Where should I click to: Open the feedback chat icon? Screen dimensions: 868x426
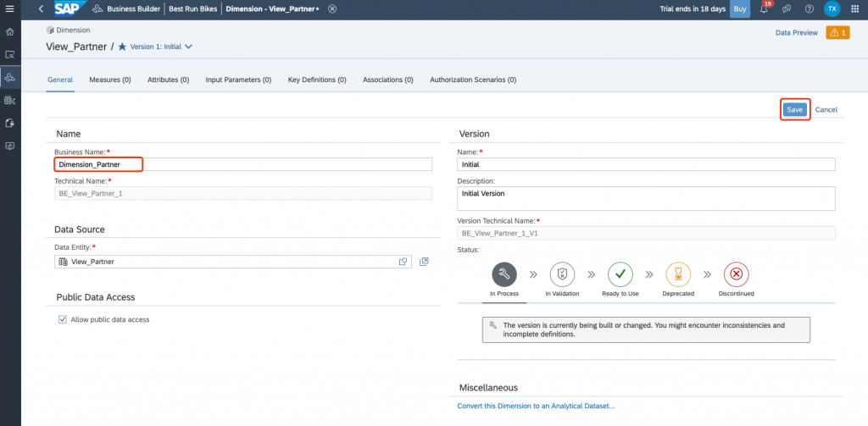click(786, 8)
